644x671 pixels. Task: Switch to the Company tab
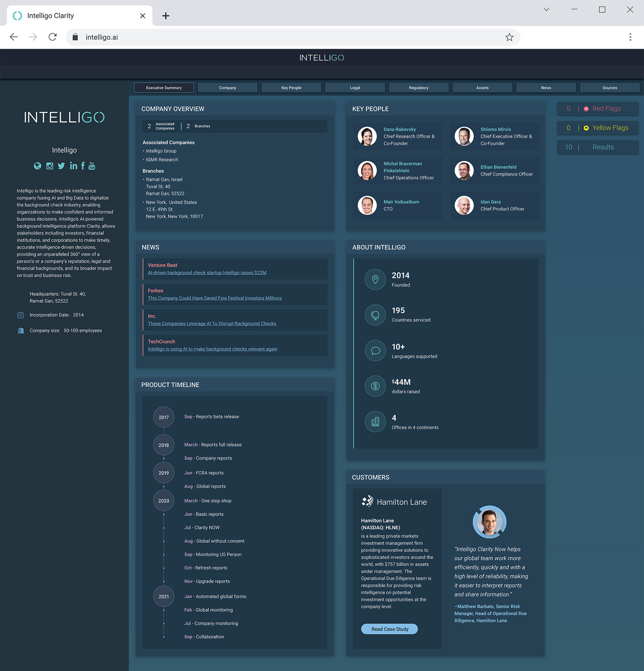(227, 88)
